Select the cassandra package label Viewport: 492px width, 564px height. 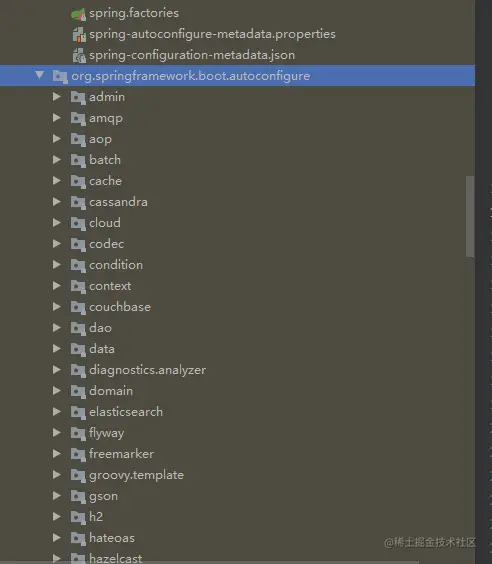click(x=118, y=202)
